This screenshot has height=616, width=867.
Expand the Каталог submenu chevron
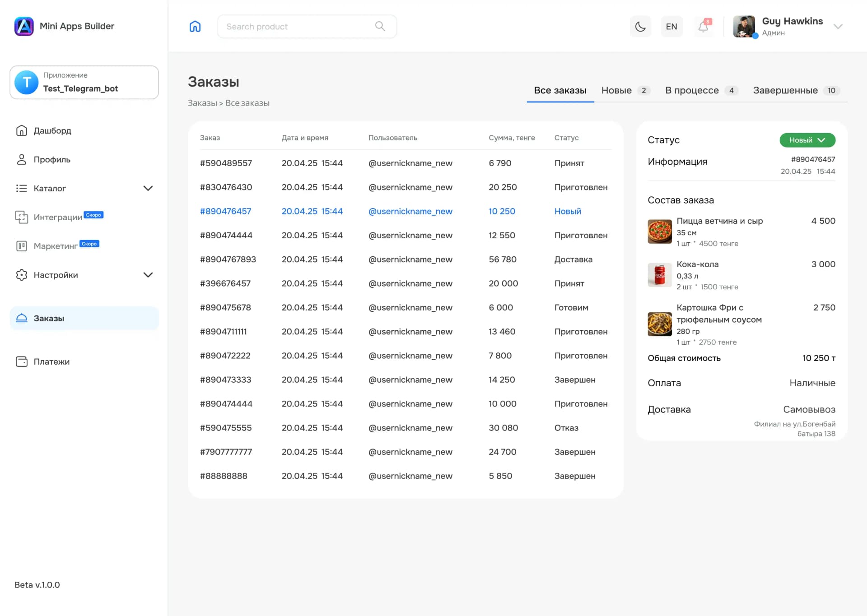click(148, 188)
